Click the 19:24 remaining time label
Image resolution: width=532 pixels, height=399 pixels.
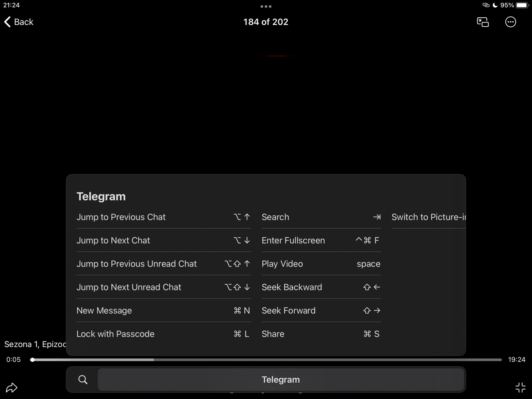516,360
